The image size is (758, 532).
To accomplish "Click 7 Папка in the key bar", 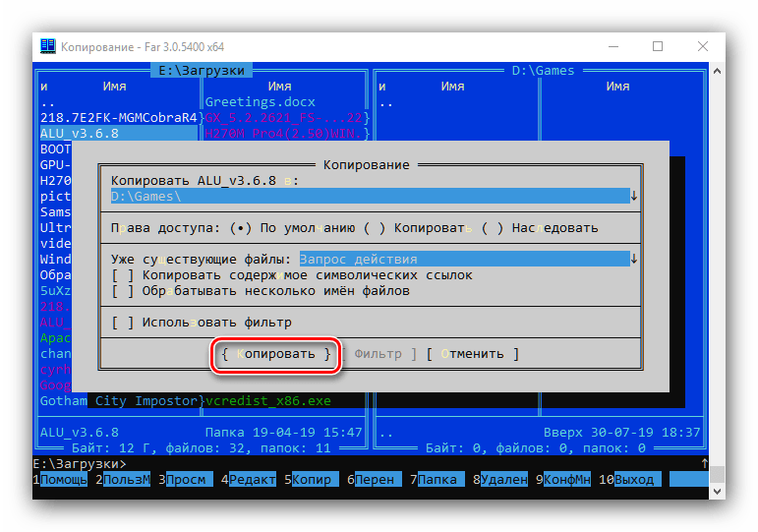I will (x=437, y=479).
